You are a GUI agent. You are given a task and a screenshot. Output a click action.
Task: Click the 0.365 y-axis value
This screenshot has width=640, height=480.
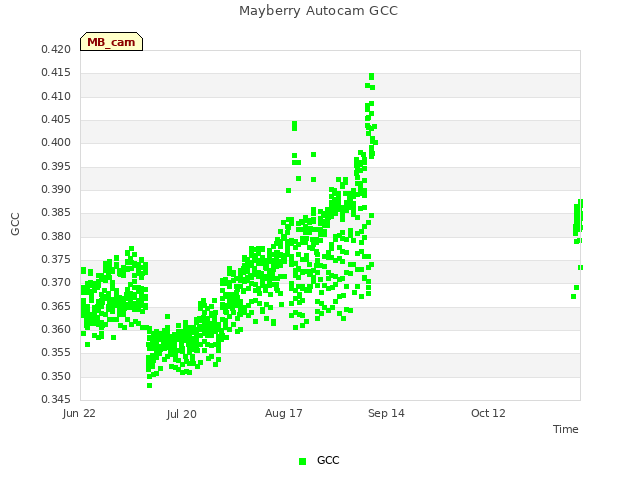[56, 306]
